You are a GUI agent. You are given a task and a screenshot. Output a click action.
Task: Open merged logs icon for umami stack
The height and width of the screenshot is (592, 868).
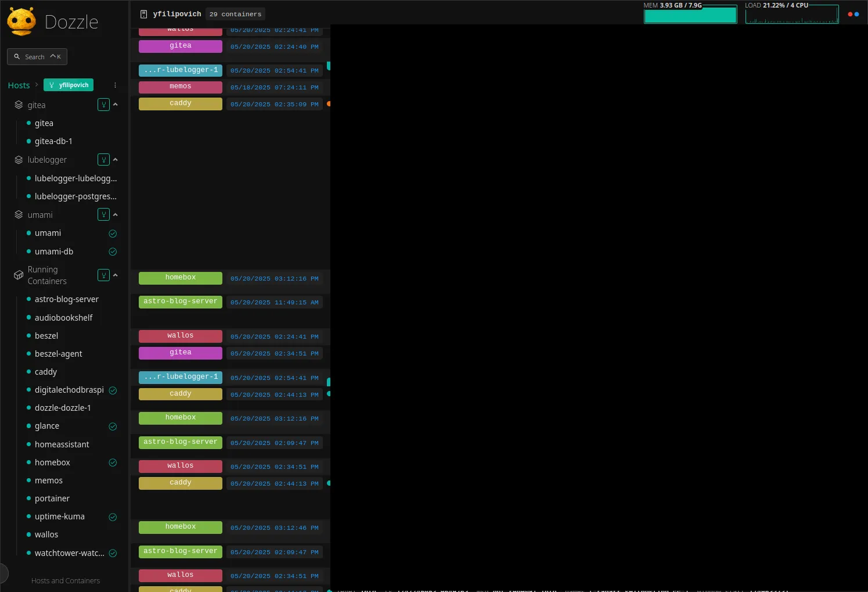(x=103, y=214)
